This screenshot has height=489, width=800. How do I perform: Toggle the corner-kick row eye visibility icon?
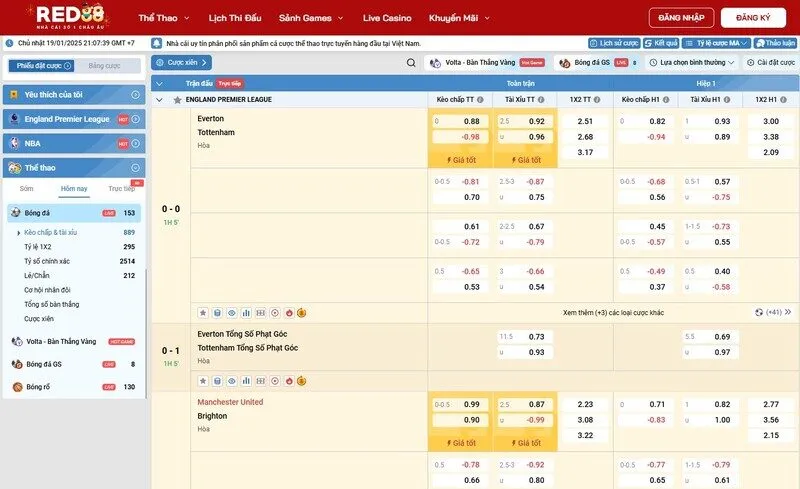pos(232,381)
